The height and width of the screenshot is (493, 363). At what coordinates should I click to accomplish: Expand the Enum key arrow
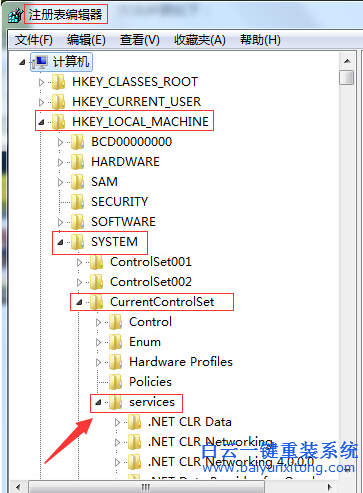click(98, 343)
